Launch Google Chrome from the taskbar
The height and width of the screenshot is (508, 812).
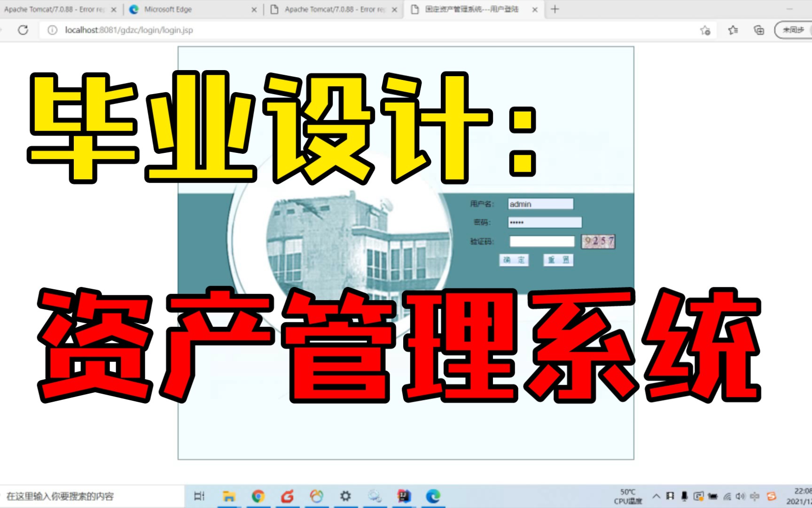pos(258,496)
